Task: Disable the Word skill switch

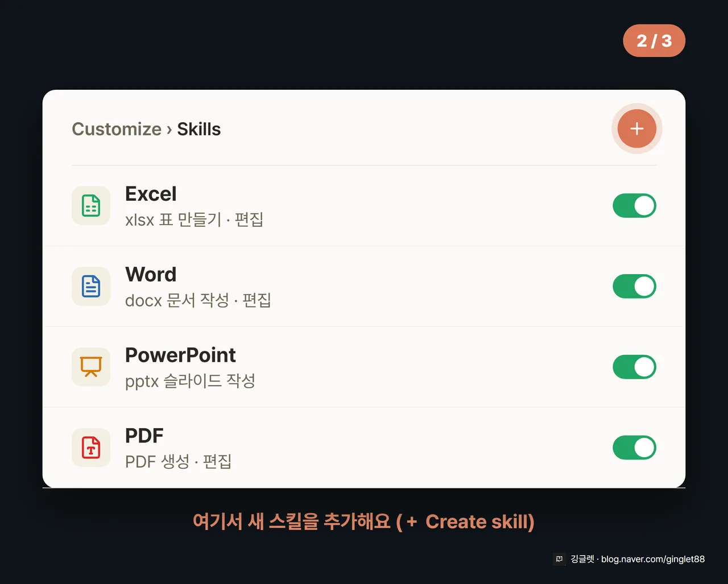Action: click(634, 287)
